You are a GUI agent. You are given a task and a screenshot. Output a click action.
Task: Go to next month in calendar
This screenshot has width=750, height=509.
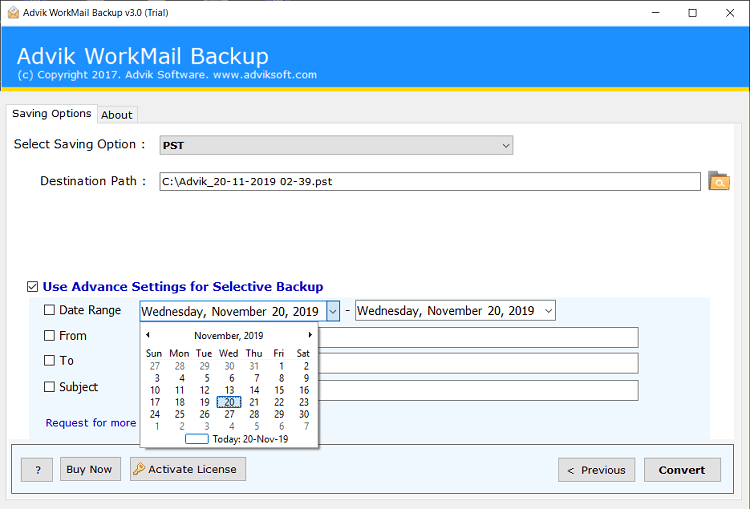tap(310, 335)
